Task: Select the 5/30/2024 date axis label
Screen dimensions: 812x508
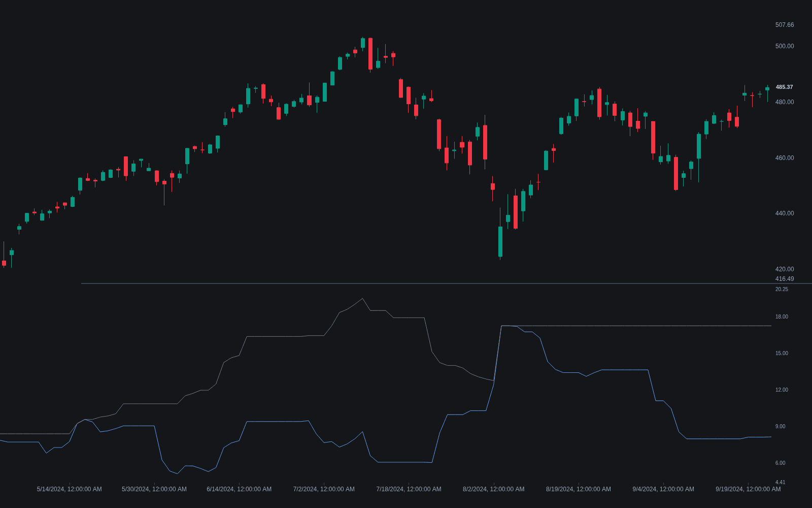Action: coord(154,489)
